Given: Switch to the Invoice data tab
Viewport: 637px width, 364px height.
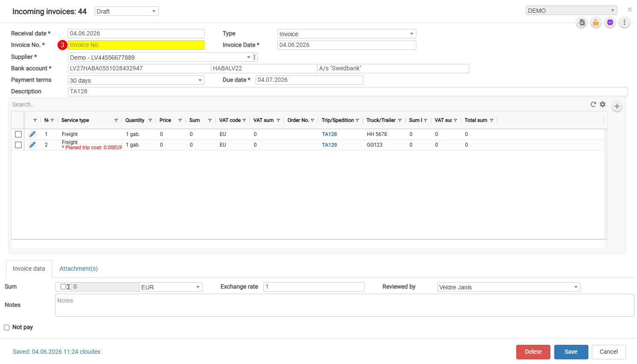Looking at the screenshot, I should 29,269.
